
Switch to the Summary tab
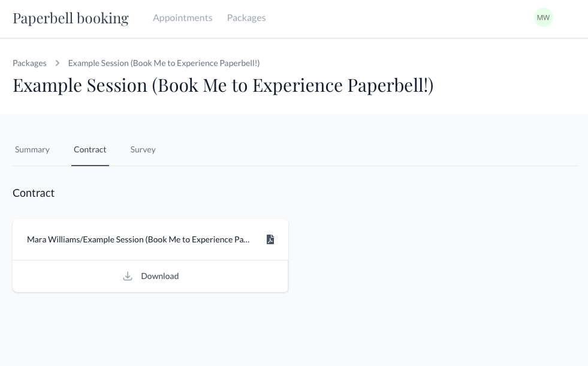coord(32,149)
